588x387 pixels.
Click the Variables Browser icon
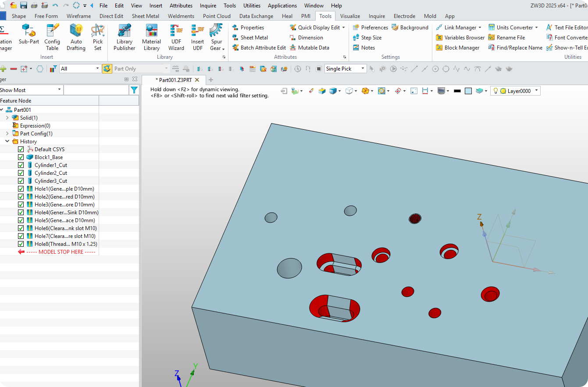(x=439, y=38)
